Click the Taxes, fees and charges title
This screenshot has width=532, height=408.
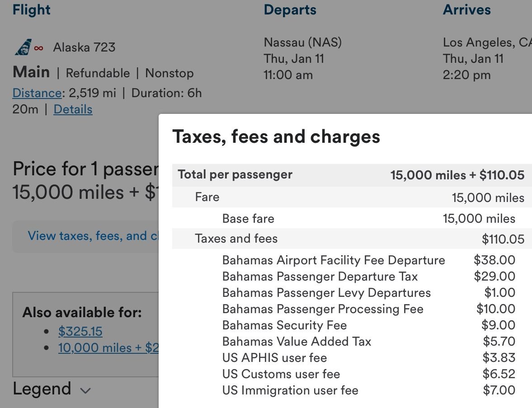tap(276, 137)
